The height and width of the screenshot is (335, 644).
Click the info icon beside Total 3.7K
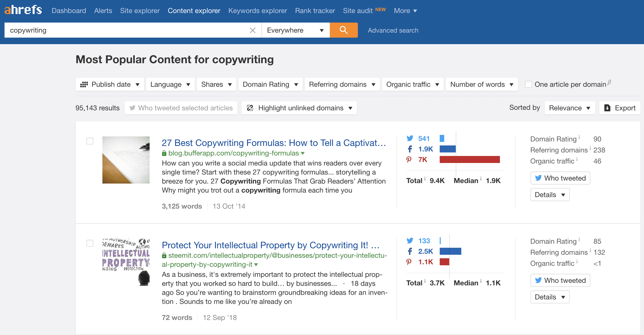[x=425, y=281]
